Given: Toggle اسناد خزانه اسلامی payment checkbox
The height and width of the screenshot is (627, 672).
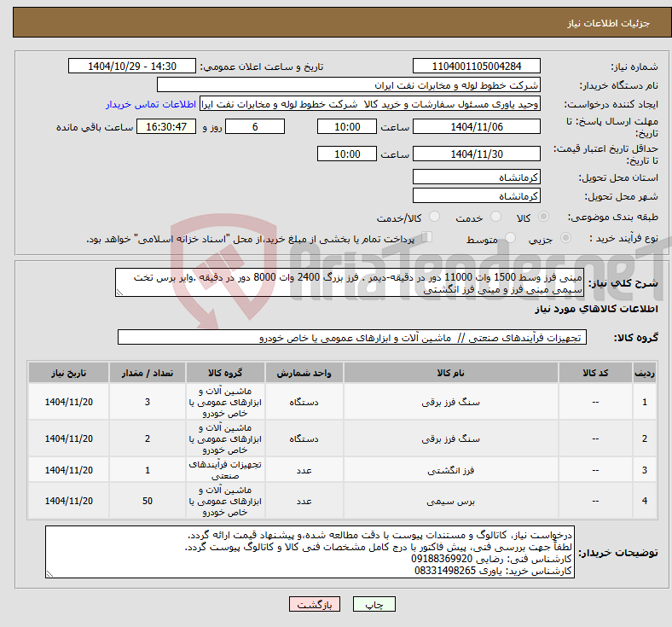Looking at the screenshot, I should tap(426, 237).
